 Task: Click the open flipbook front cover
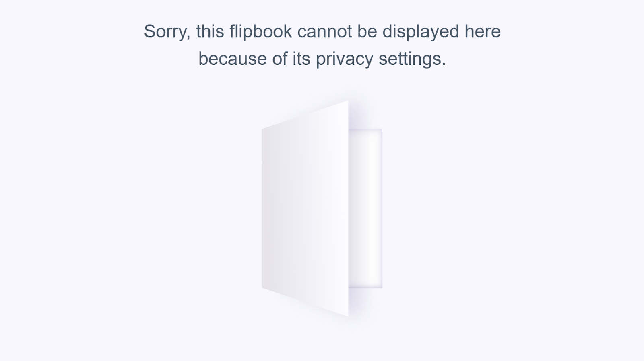pyautogui.click(x=305, y=208)
